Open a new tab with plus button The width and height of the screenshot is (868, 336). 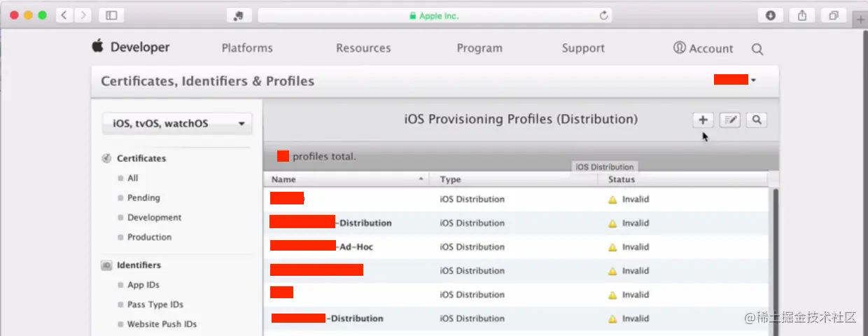click(860, 20)
